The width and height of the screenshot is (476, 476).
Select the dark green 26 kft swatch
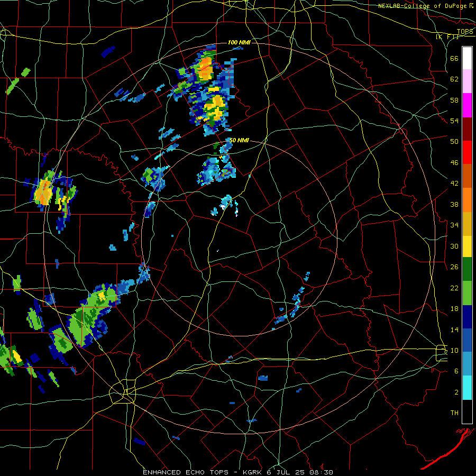[467, 269]
